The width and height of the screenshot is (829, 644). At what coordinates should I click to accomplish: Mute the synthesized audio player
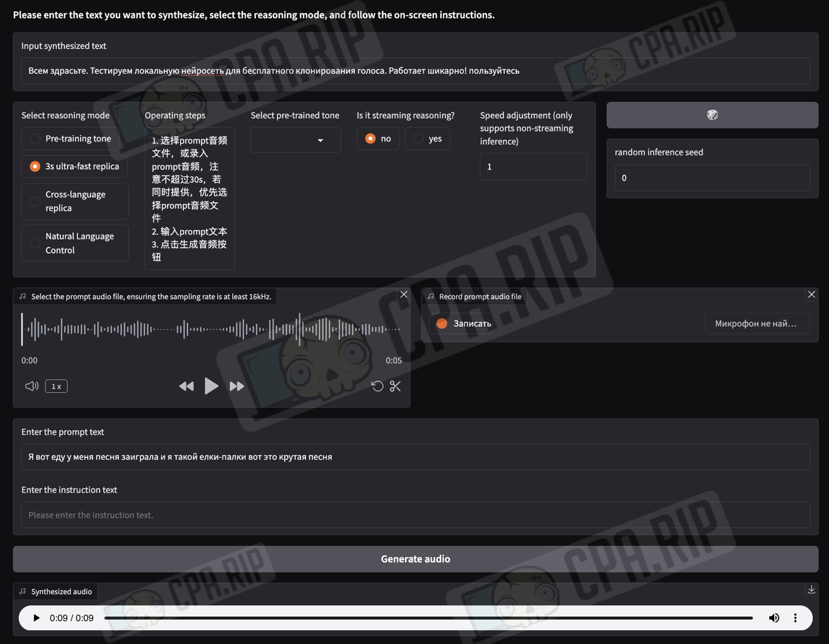click(774, 617)
